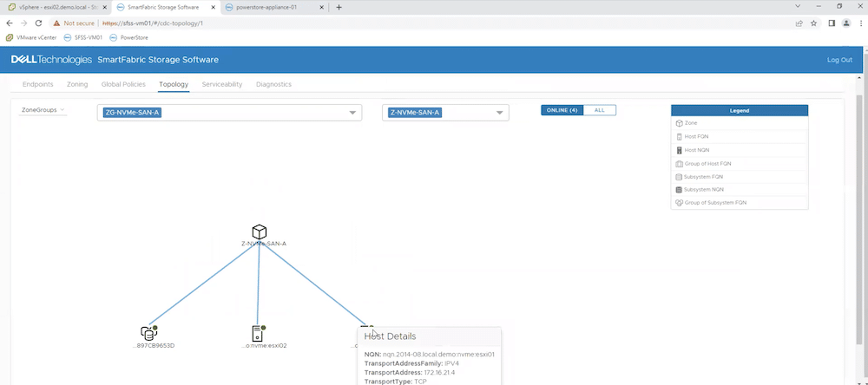Click the NQN value nqn.2014-08.local.demo:nvme:esxi01
The height and width of the screenshot is (385, 868).
[x=437, y=354]
